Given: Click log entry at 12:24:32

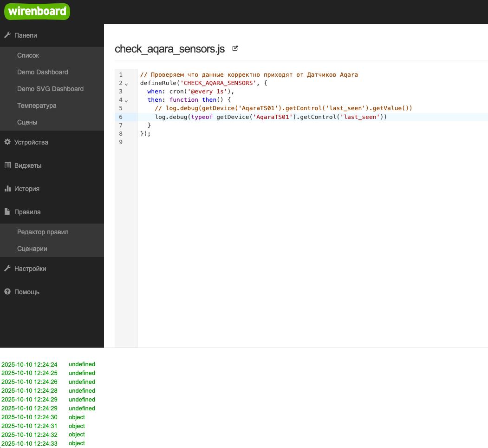Looking at the screenshot, I should [x=43, y=435].
